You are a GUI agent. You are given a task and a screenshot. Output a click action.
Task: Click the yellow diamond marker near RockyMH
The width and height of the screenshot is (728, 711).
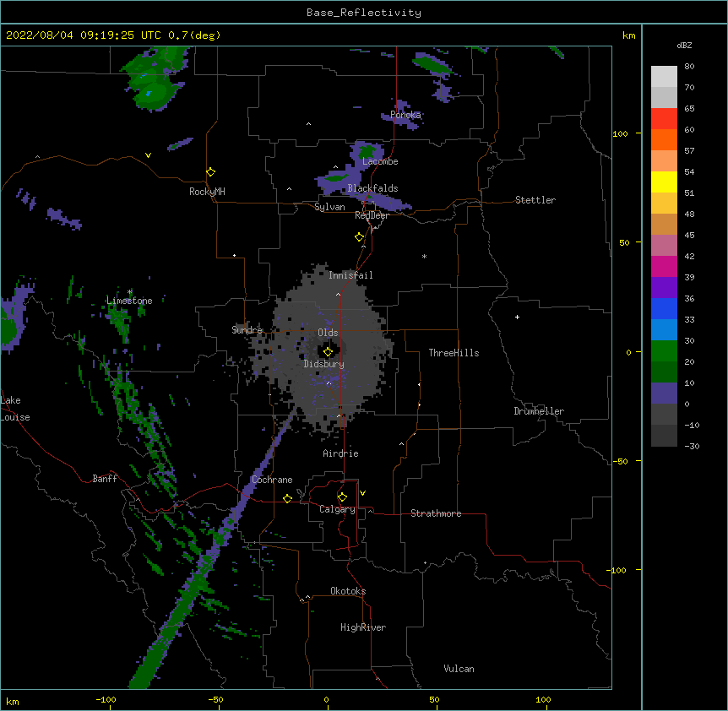coord(211,172)
